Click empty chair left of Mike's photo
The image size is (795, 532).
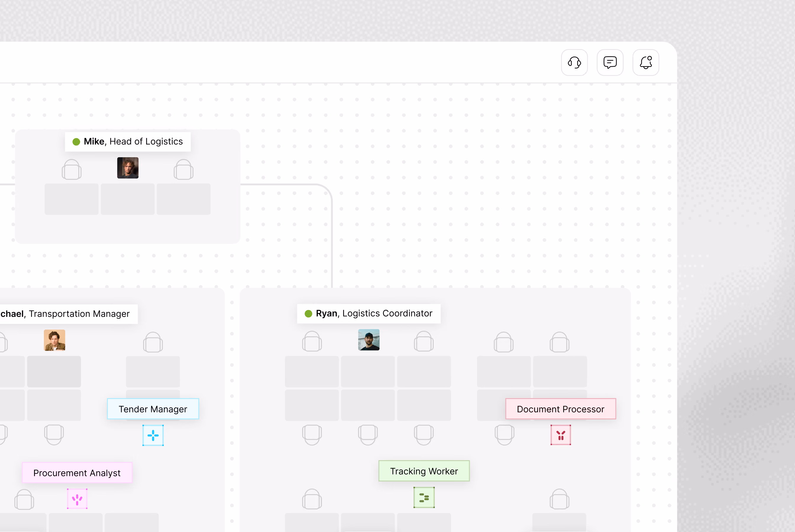72,169
